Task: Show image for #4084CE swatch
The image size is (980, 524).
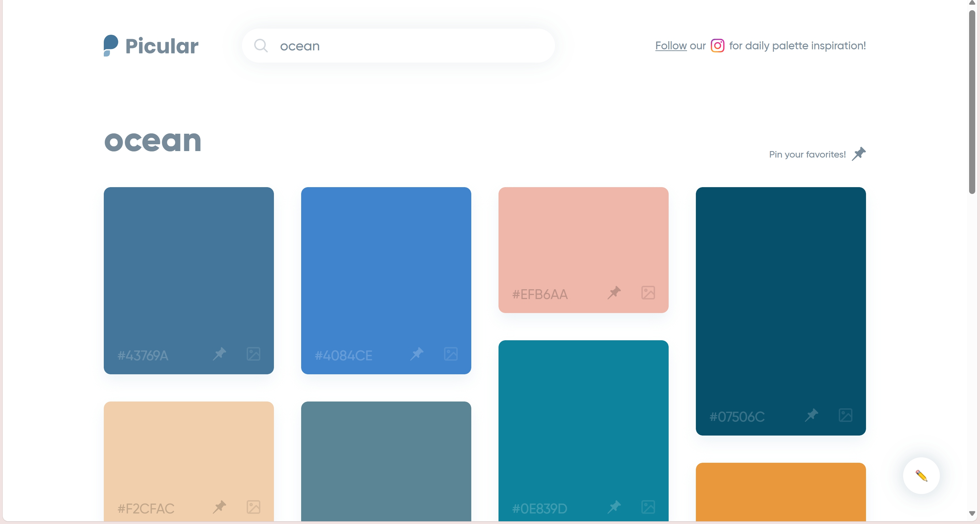Action: pos(451,354)
